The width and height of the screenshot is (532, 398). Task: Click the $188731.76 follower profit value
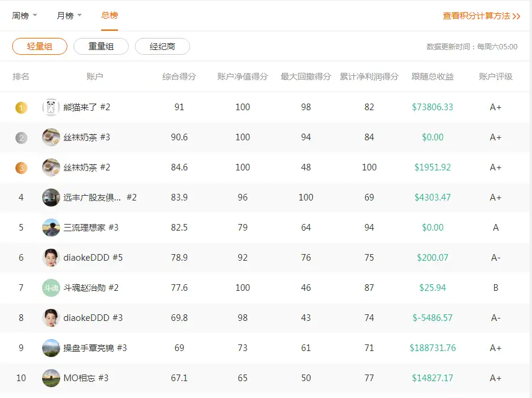click(433, 348)
